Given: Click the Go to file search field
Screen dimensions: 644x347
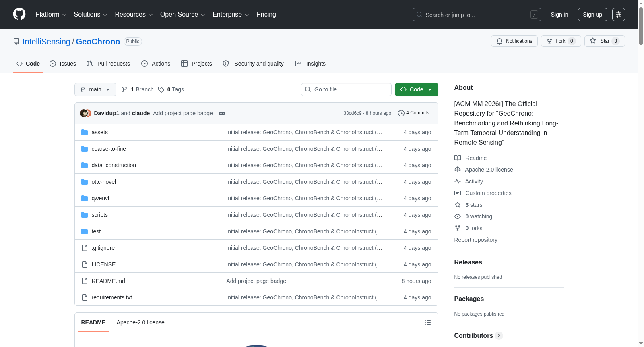Looking at the screenshot, I should point(346,89).
